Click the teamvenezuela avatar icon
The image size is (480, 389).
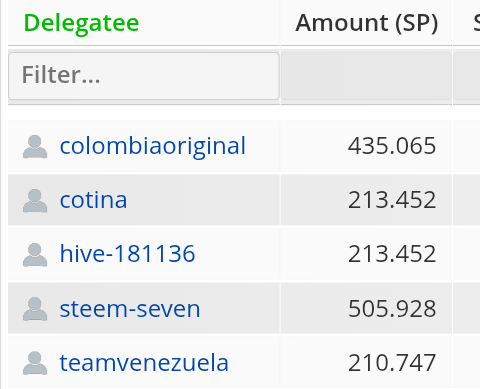[x=35, y=363]
